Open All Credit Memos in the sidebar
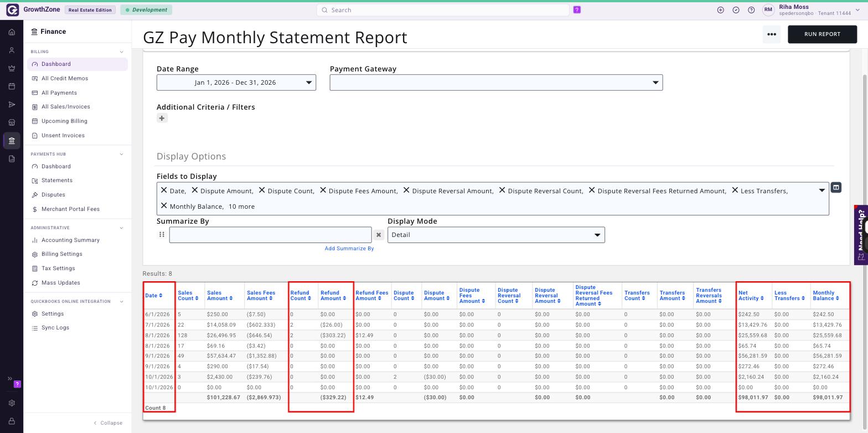 pyautogui.click(x=65, y=79)
